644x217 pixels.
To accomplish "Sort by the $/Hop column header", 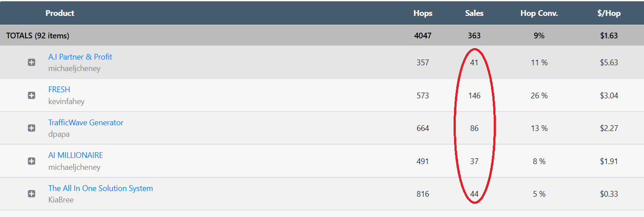I will [609, 13].
